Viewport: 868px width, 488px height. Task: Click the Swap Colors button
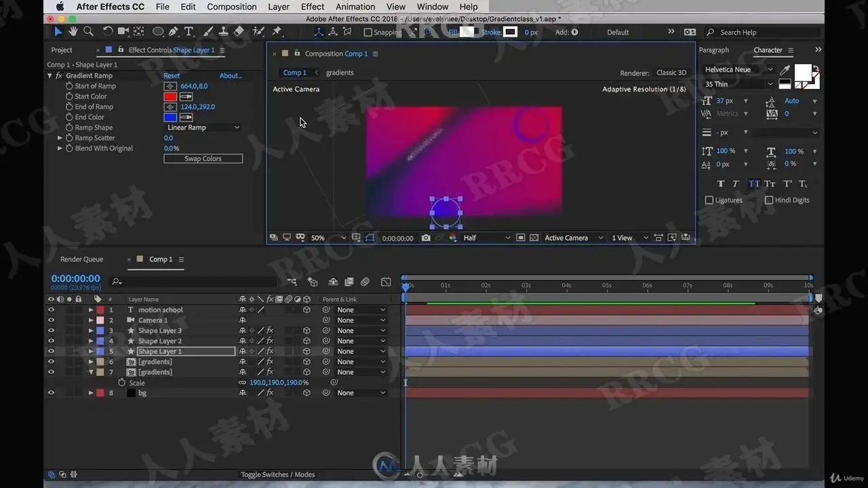pyautogui.click(x=203, y=159)
